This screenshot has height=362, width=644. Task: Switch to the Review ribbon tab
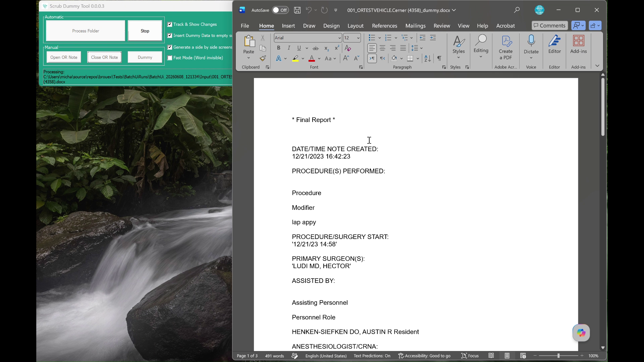pyautogui.click(x=441, y=26)
